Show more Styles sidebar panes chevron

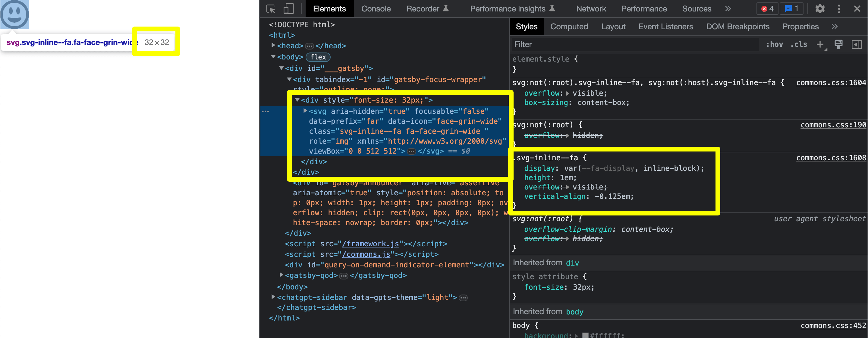pyautogui.click(x=834, y=27)
